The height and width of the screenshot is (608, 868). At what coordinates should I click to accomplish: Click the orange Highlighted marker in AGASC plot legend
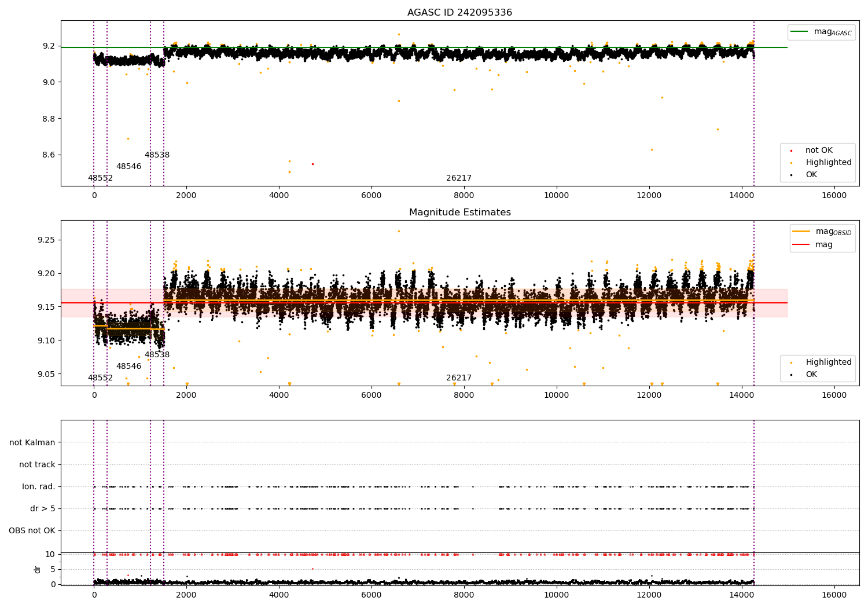[791, 163]
